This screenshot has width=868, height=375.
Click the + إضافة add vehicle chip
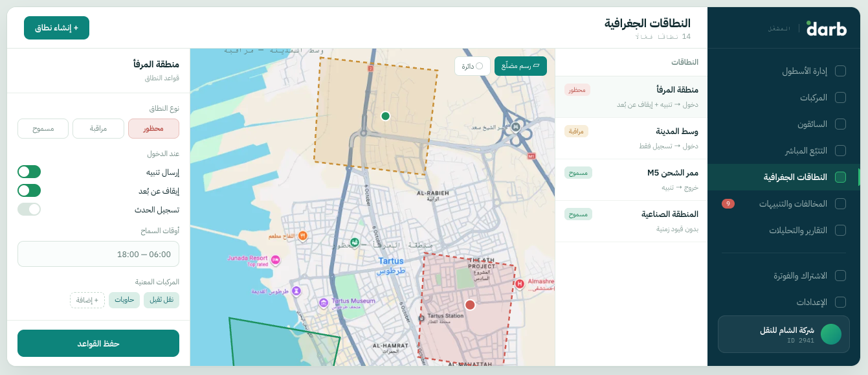[87, 300]
